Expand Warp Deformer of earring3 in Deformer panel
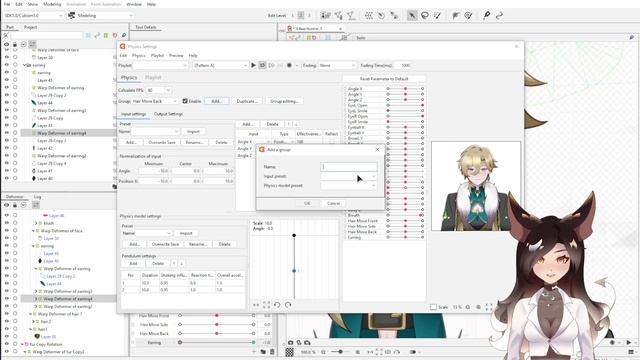640x360 pixels. click(x=36, y=291)
